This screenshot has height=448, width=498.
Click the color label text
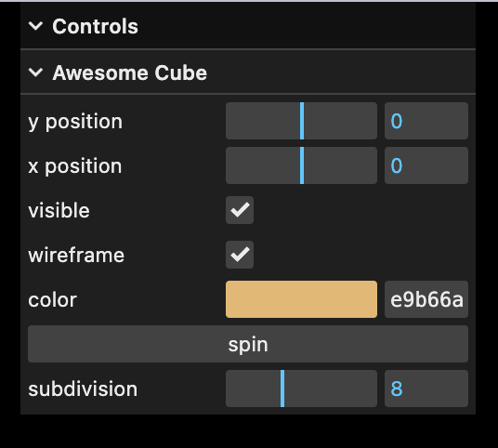click(x=52, y=299)
